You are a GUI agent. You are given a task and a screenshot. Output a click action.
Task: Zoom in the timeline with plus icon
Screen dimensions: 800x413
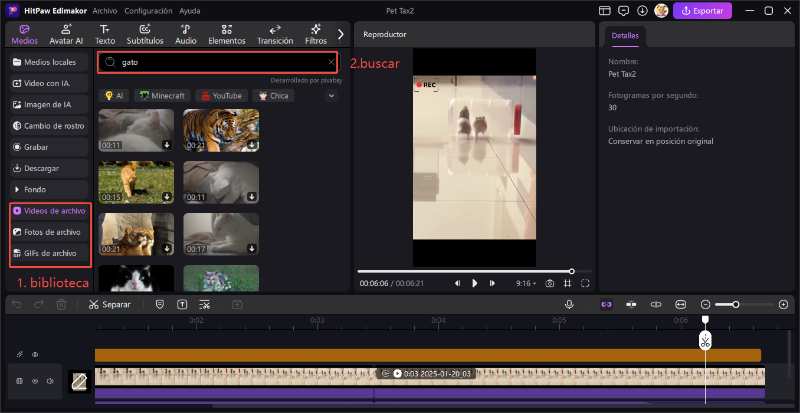[x=784, y=304]
